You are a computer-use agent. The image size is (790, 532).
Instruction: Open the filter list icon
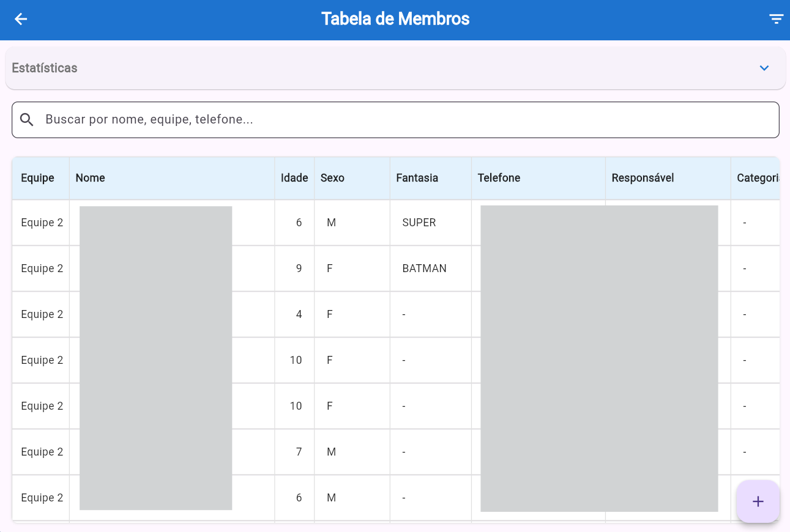tap(776, 19)
